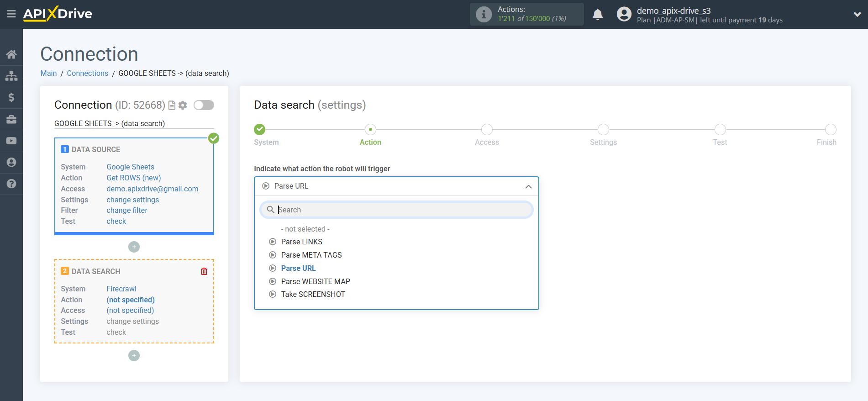Open the dollar billing sidebar icon
The width and height of the screenshot is (868, 401).
pyautogui.click(x=11, y=97)
